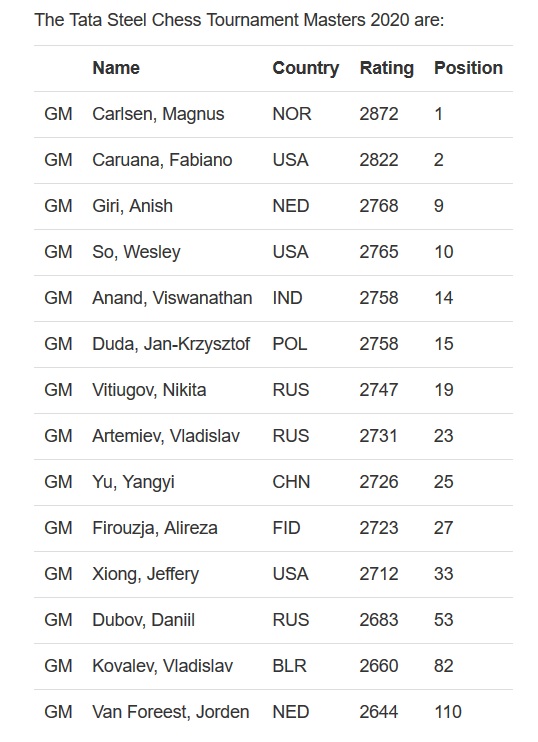
Task: Click the Country column header
Action: pos(306,68)
